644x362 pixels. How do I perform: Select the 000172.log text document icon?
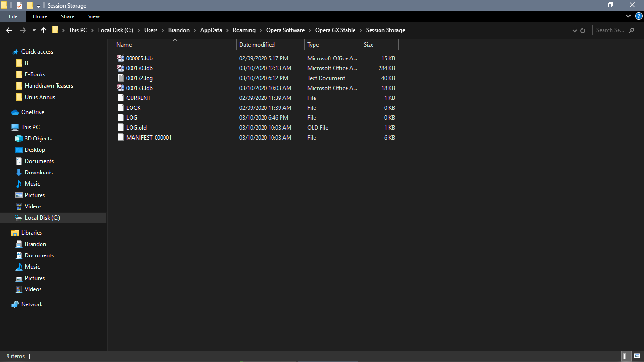click(x=121, y=78)
